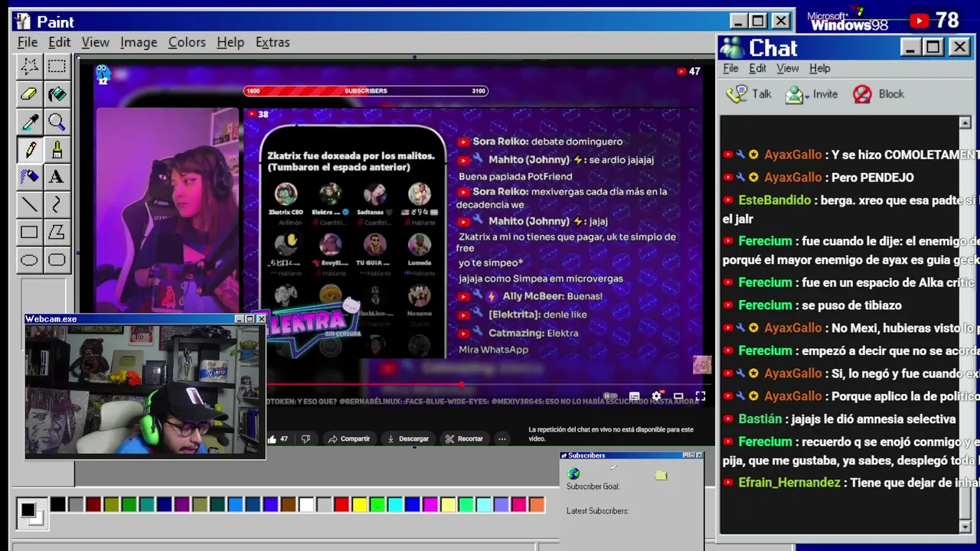Viewport: 980px width, 551px height.
Task: Click the Talk icon in Chat
Action: (x=737, y=94)
